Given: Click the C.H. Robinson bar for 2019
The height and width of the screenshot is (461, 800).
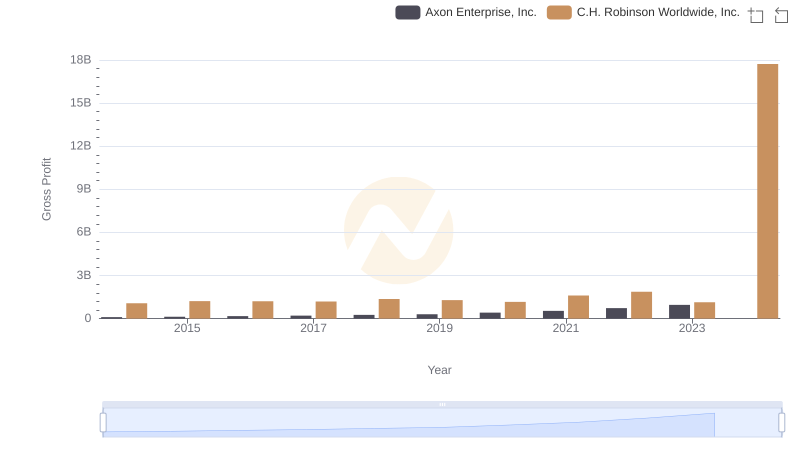Looking at the screenshot, I should [x=452, y=309].
